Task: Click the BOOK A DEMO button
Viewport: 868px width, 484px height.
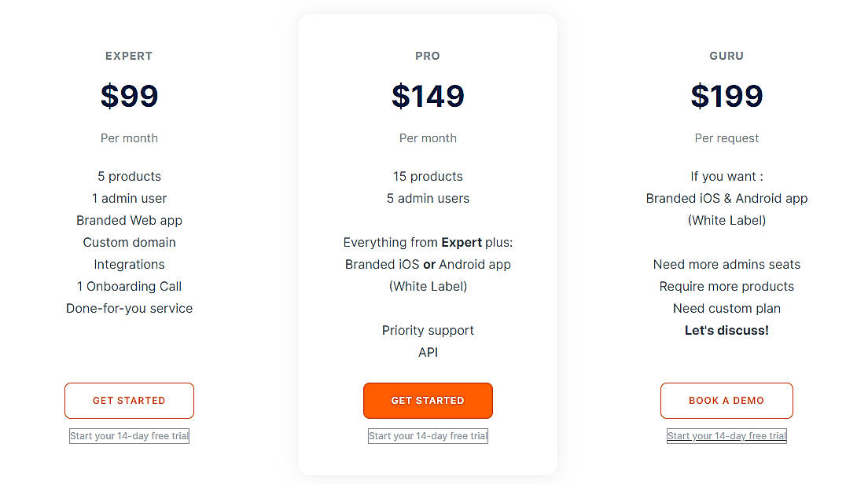Action: pyautogui.click(x=726, y=401)
